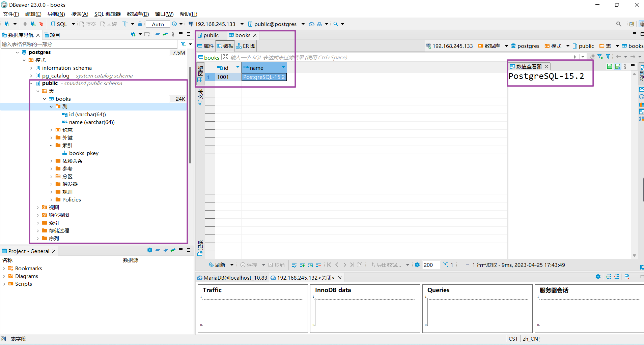The image size is (644, 345).
Task: Toggle the auto-save value icon in viewer
Action: [617, 66]
